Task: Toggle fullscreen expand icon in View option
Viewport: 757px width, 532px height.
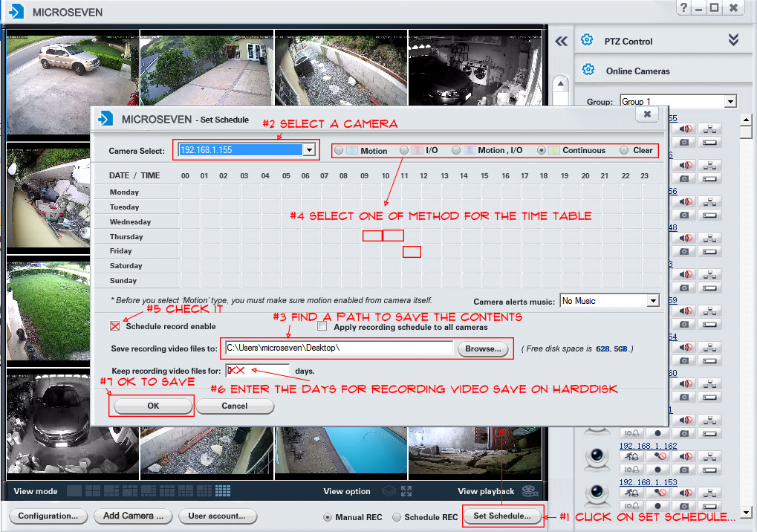Action: [x=406, y=491]
